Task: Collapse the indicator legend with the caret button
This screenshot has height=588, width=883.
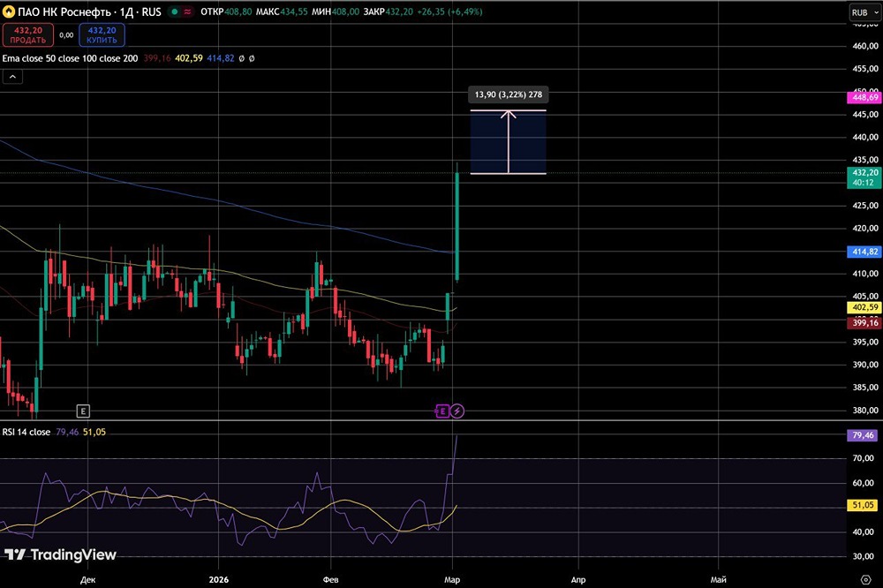Action: point(12,77)
